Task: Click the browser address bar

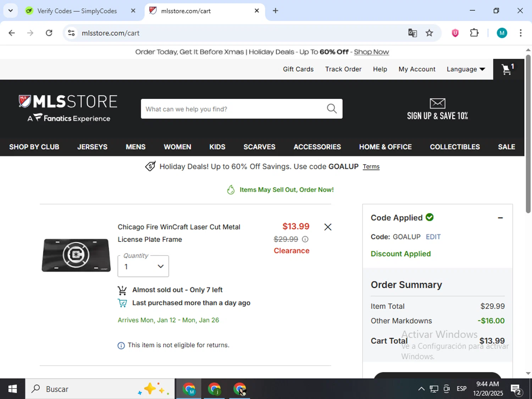Action: point(241,33)
